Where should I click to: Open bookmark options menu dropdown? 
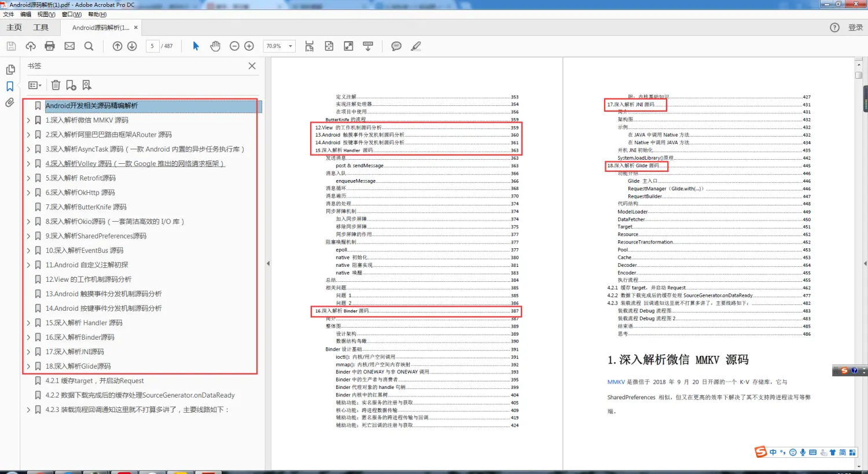point(35,85)
